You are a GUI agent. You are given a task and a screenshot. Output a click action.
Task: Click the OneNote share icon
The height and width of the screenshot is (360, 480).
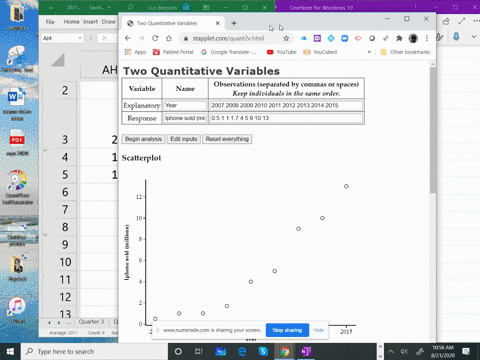coord(446,22)
